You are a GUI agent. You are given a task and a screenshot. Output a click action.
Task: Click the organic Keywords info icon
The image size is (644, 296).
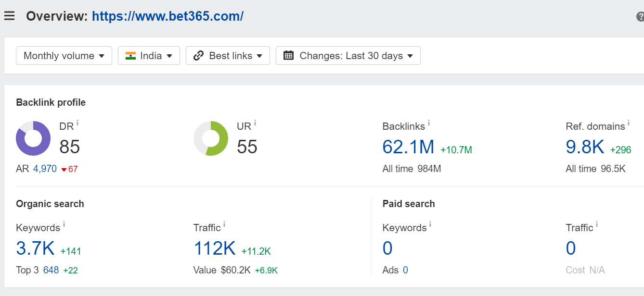(x=64, y=224)
